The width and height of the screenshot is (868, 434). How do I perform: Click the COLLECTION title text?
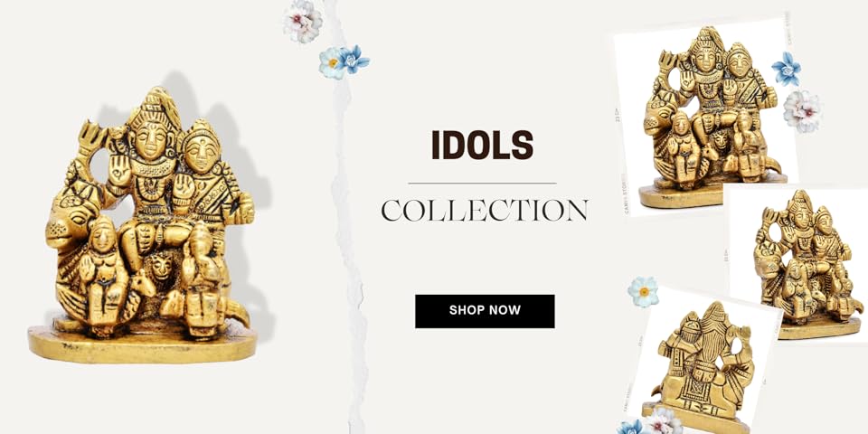point(485,211)
